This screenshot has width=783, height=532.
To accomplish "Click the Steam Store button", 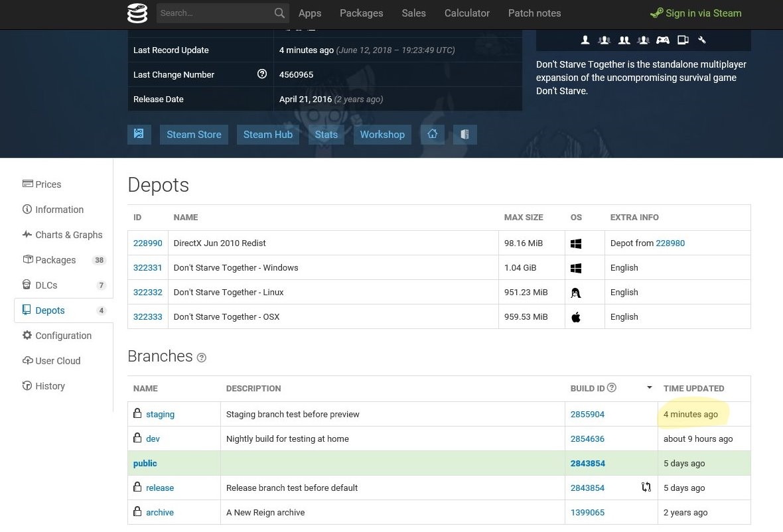I will [x=194, y=134].
